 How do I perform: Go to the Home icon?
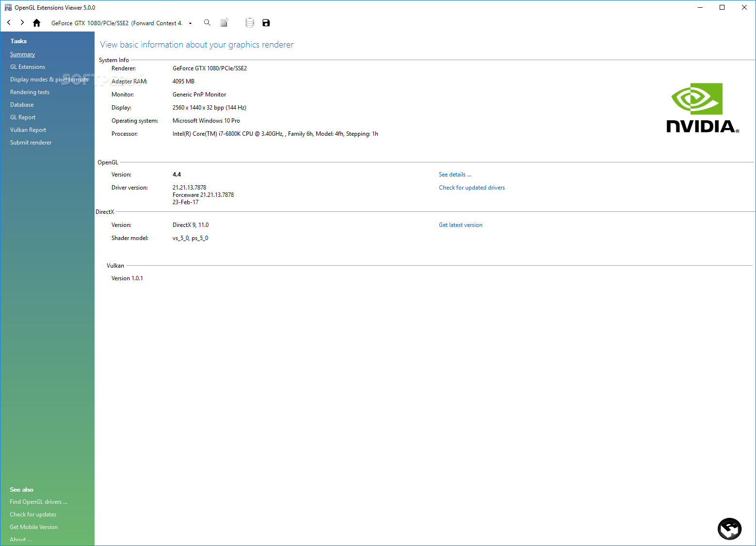[36, 23]
